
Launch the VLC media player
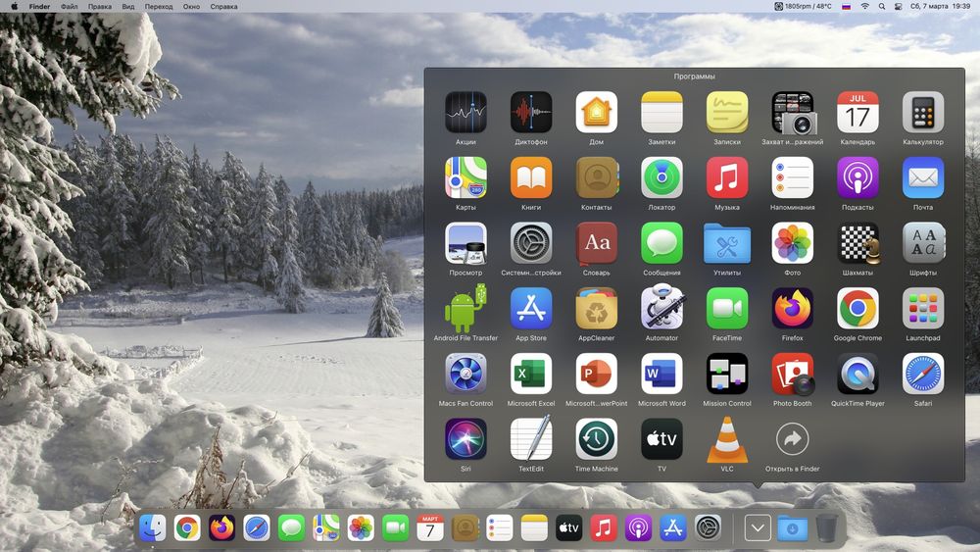click(x=727, y=439)
